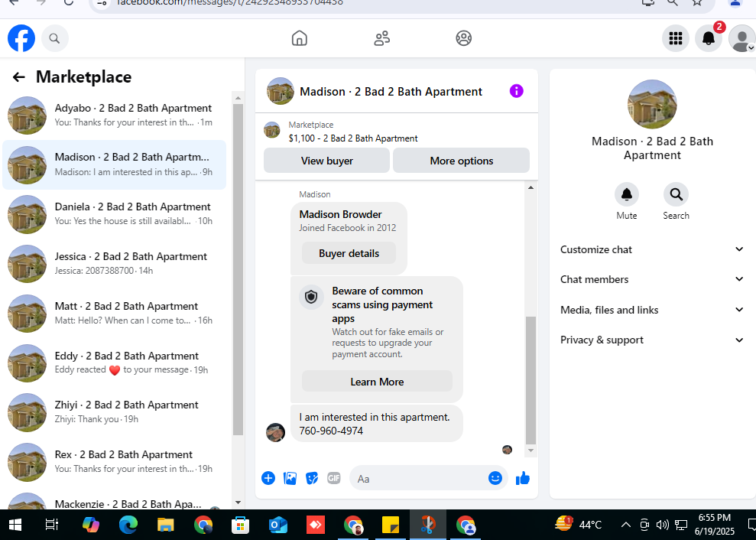Image resolution: width=756 pixels, height=540 pixels.
Task: Open notifications bell with 2 badge
Action: tap(709, 38)
